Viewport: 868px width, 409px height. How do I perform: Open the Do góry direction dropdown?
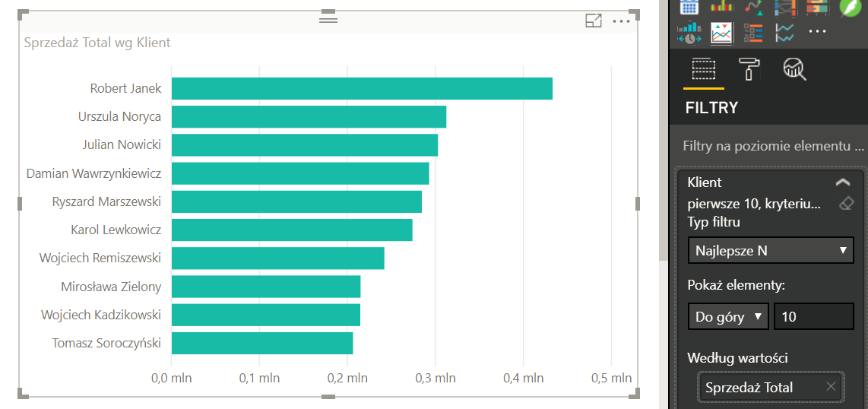728,316
